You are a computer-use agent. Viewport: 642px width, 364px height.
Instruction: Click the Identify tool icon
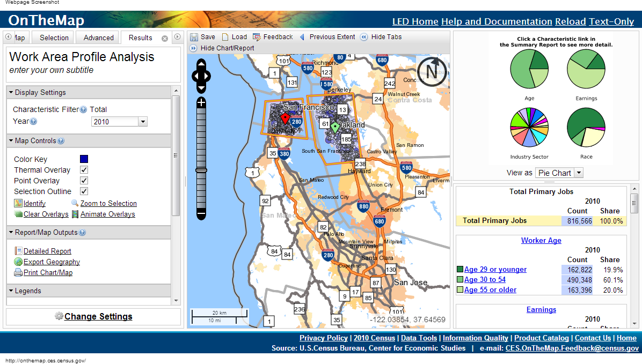click(18, 203)
